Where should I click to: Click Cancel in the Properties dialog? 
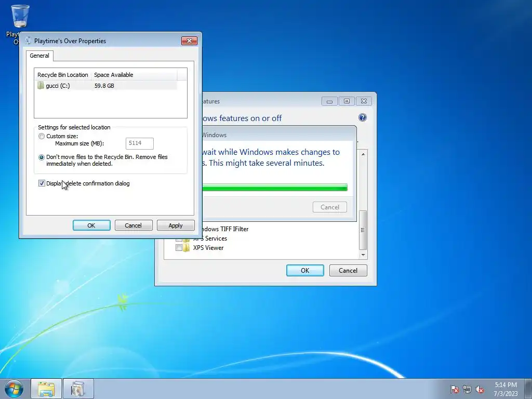click(134, 225)
